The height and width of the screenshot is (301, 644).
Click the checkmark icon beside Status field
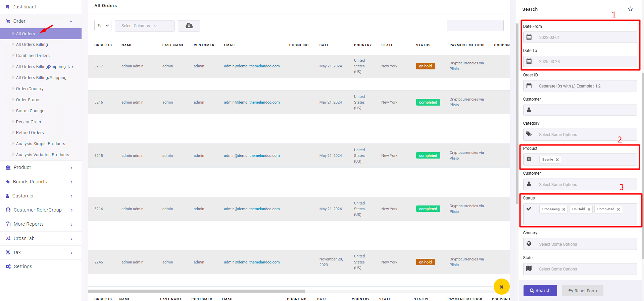point(529,209)
